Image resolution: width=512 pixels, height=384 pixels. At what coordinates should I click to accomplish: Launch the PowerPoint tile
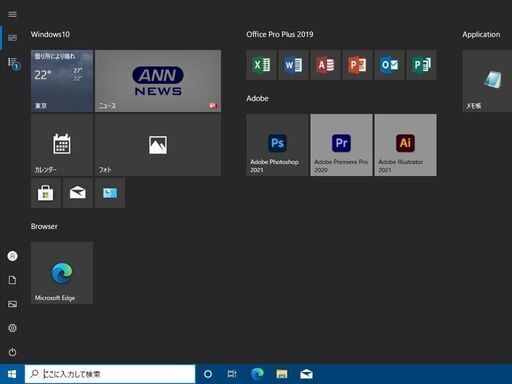coord(357,65)
